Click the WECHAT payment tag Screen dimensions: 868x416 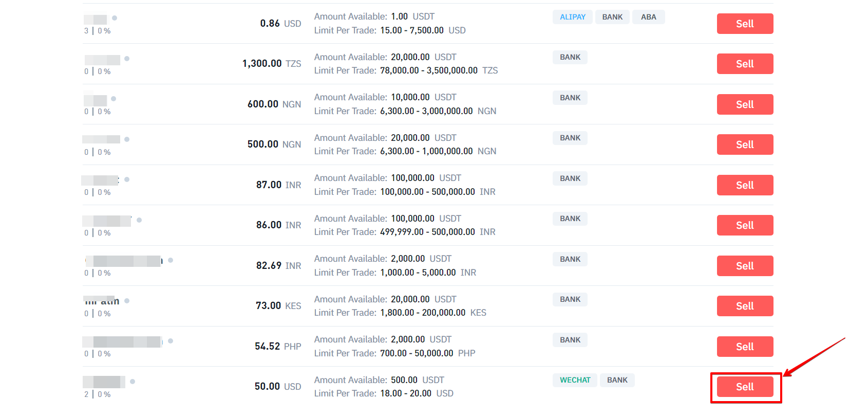tap(575, 380)
